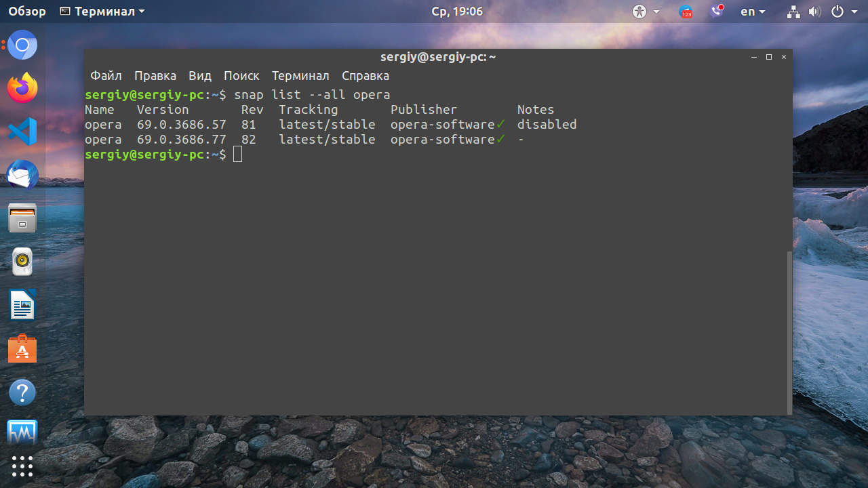This screenshot has width=868, height=488.
Task: Open the network status icon
Action: tap(793, 12)
